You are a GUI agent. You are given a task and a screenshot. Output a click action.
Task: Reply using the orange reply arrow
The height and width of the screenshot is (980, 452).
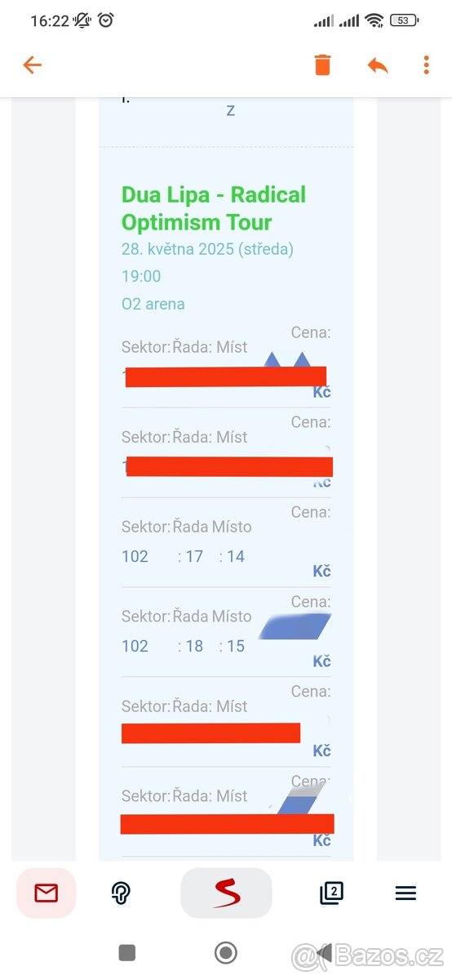tap(378, 65)
